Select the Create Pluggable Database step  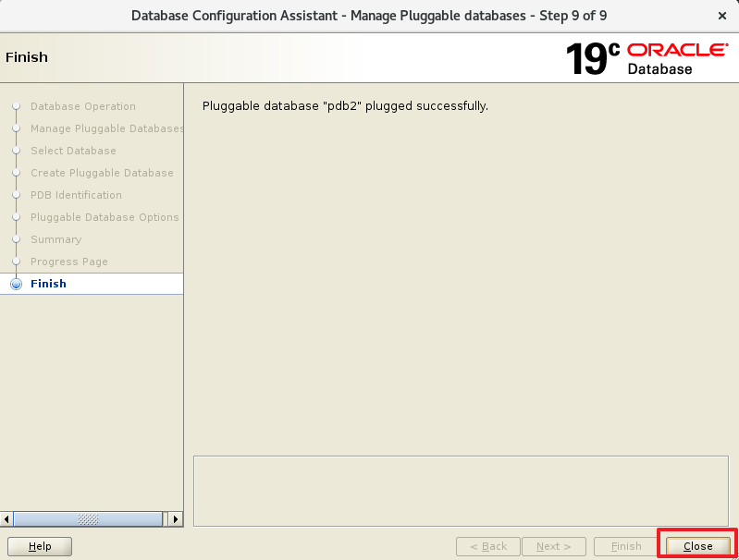(x=102, y=173)
